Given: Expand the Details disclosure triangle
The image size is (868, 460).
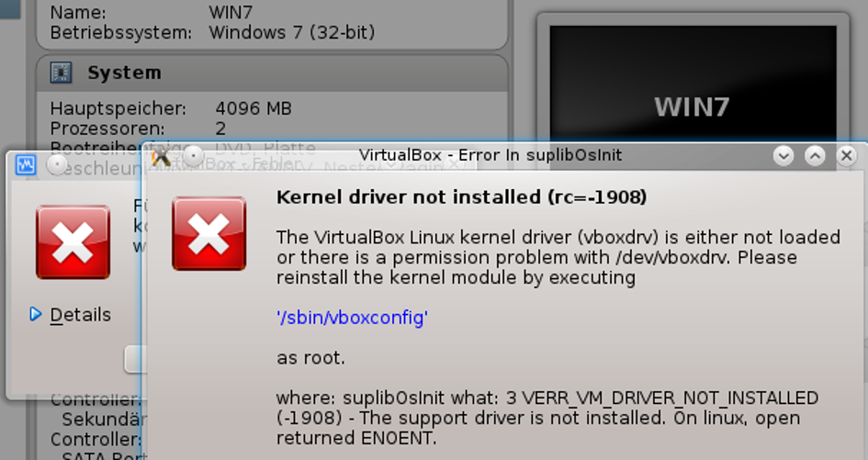Looking at the screenshot, I should [x=36, y=314].
